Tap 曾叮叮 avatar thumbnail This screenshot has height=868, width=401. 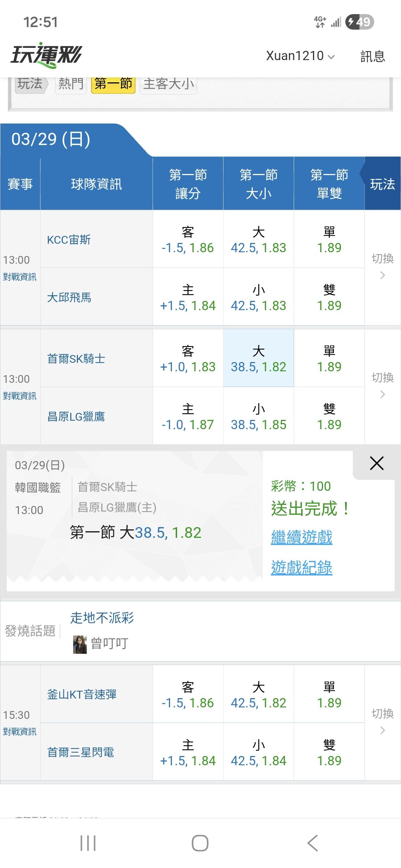(x=80, y=644)
